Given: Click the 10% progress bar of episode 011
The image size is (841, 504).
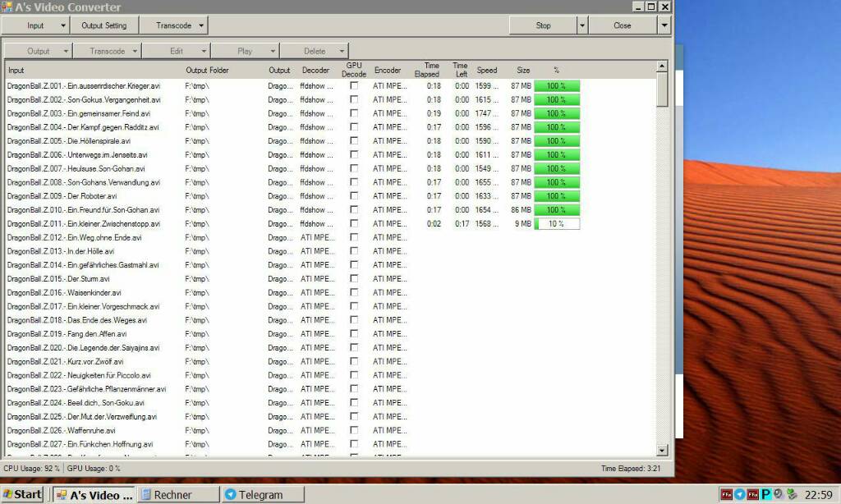Looking at the screenshot, I should (557, 224).
